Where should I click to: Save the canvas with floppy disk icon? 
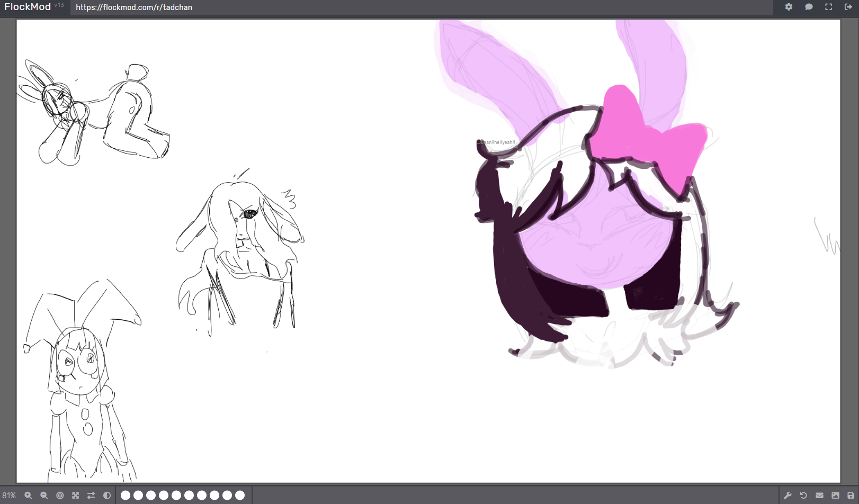pos(851,496)
